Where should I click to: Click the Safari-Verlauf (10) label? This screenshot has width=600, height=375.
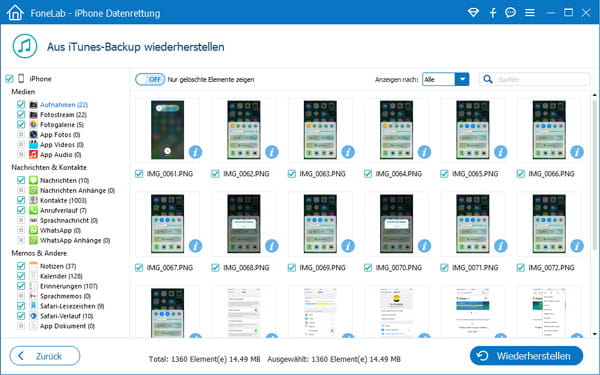pyautogui.click(x=67, y=316)
